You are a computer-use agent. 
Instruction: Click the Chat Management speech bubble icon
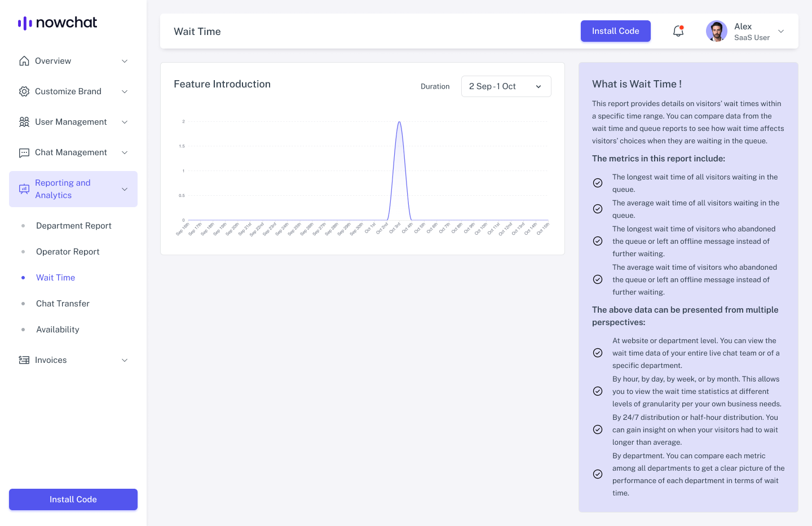24,152
